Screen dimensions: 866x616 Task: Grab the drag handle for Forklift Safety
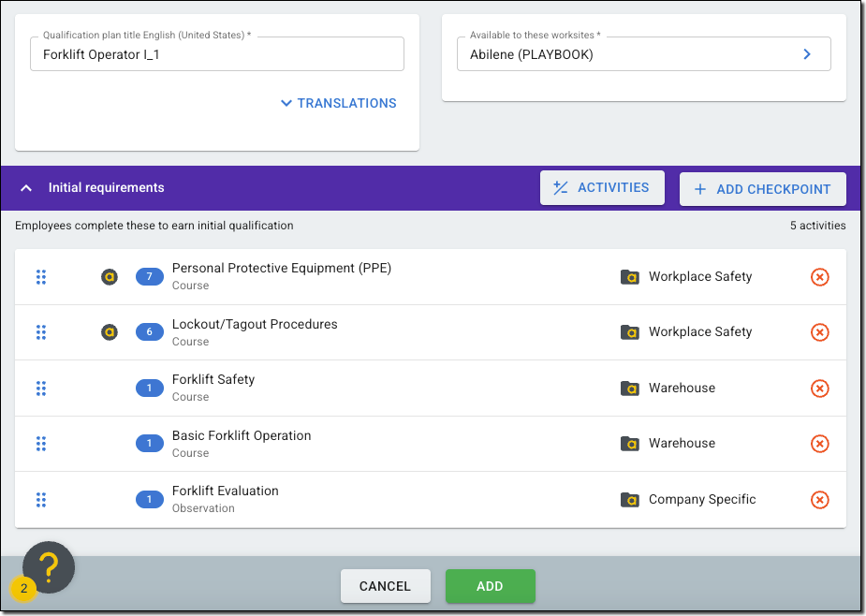point(41,389)
